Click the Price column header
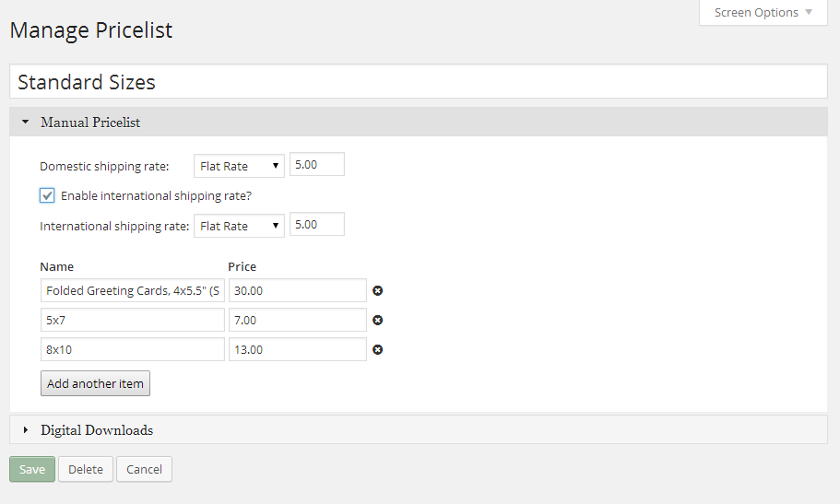Screen dimensions: 840x504 (243, 266)
